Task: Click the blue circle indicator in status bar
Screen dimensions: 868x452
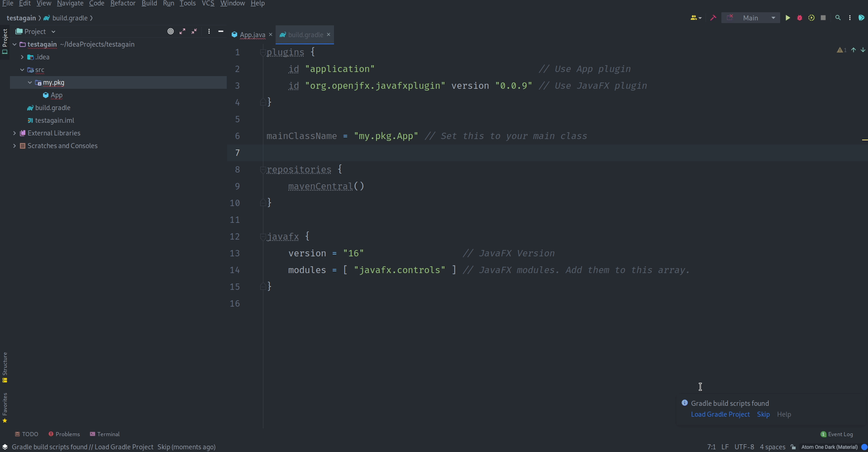Action: pos(864,447)
